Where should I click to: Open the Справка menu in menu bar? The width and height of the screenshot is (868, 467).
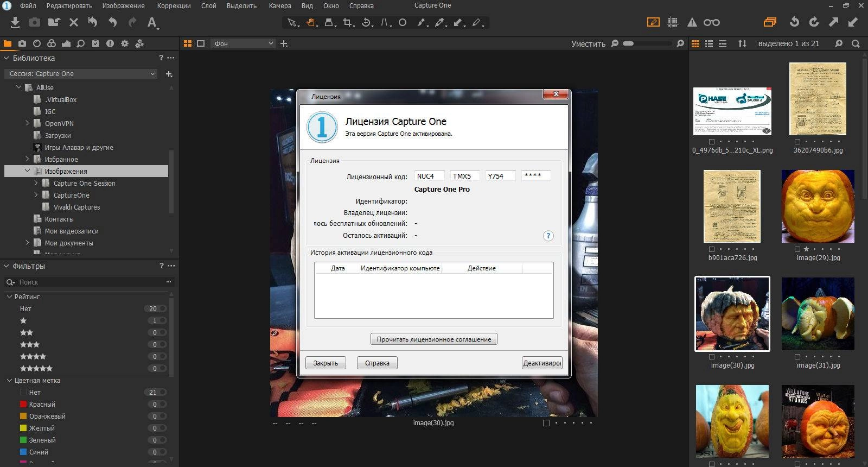[x=361, y=6]
